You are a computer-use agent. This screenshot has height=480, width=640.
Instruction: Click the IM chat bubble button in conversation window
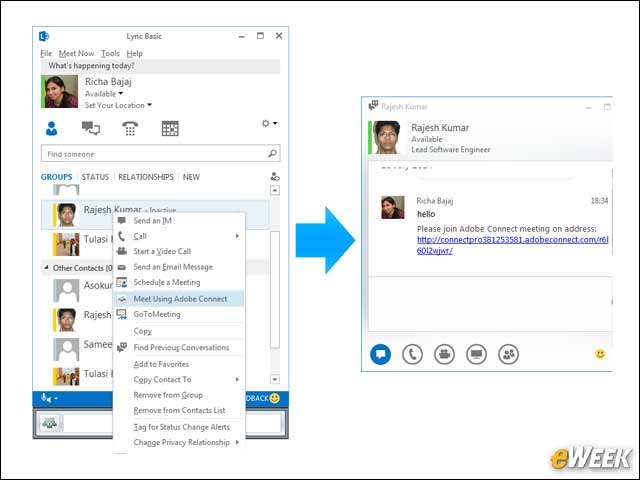click(380, 354)
